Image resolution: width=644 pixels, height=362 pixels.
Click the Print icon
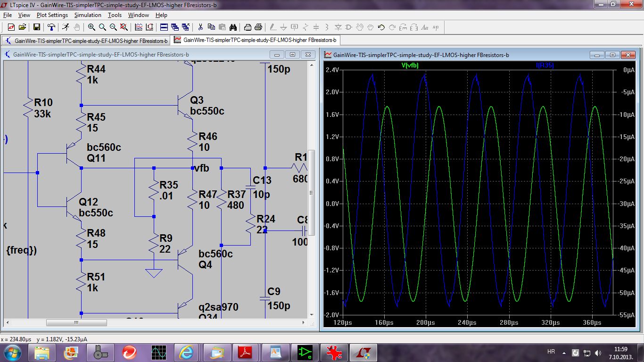pos(258,27)
